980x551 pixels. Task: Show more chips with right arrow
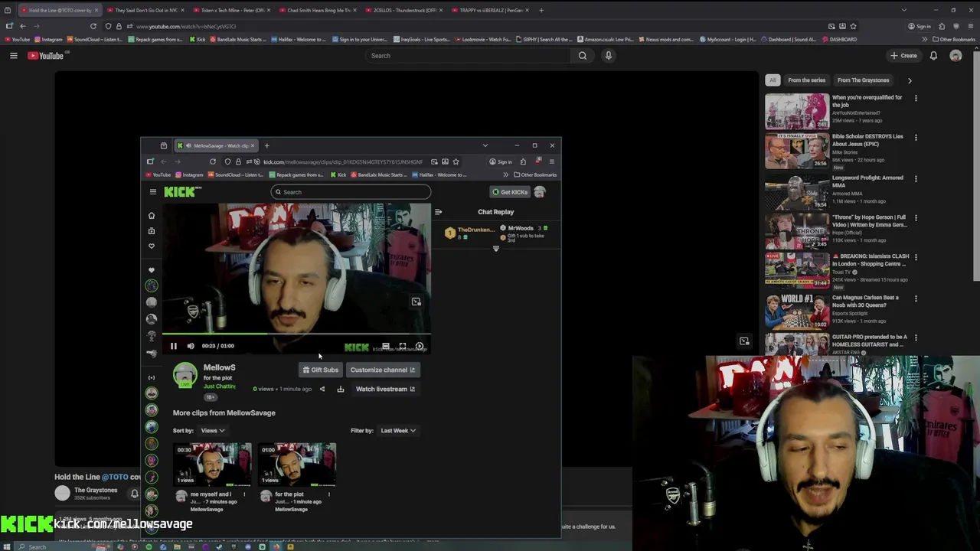click(x=910, y=80)
